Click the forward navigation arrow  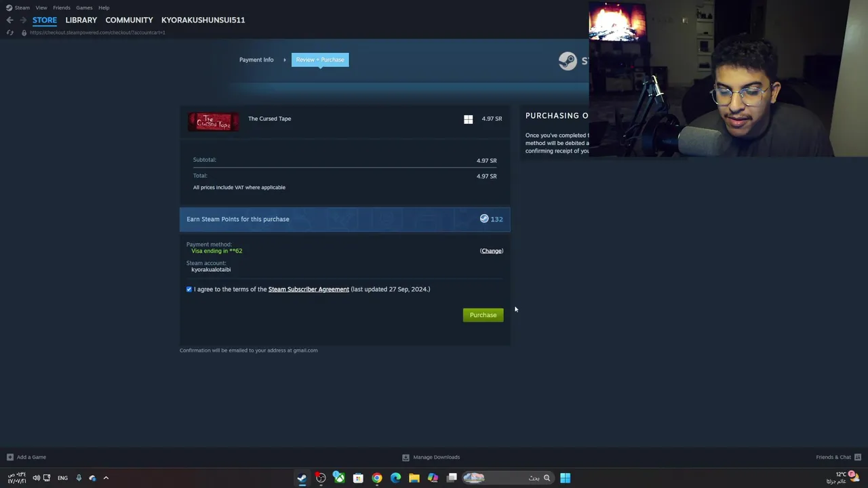pos(23,20)
